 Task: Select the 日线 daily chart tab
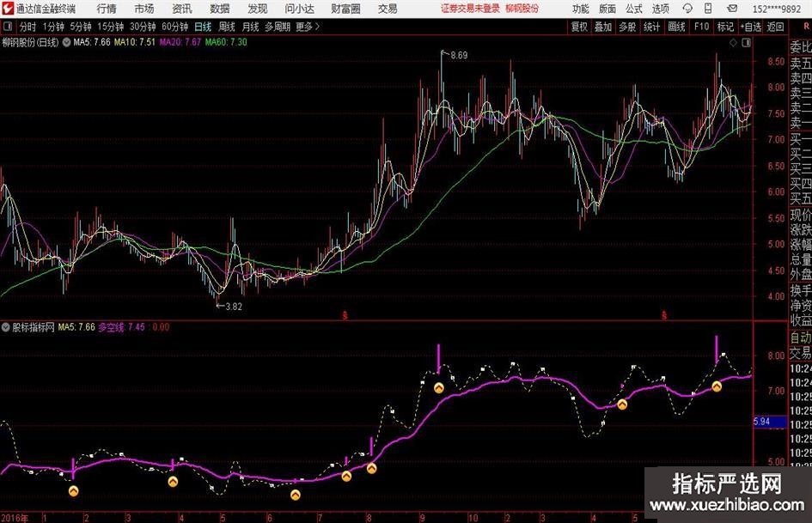(203, 27)
